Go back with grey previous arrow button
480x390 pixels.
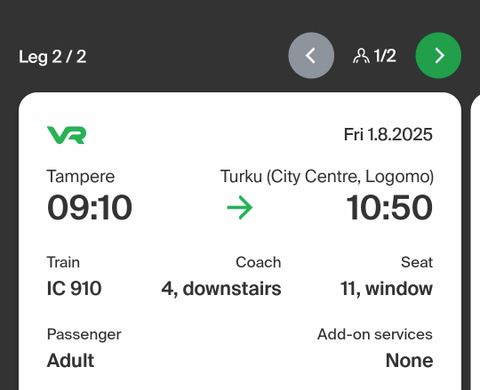(x=311, y=55)
